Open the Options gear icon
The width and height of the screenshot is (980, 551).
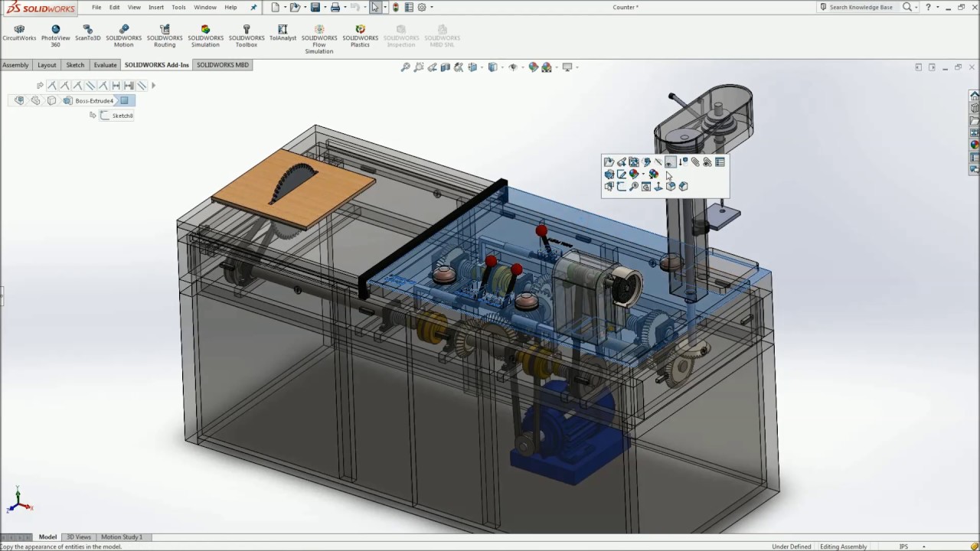tap(422, 8)
